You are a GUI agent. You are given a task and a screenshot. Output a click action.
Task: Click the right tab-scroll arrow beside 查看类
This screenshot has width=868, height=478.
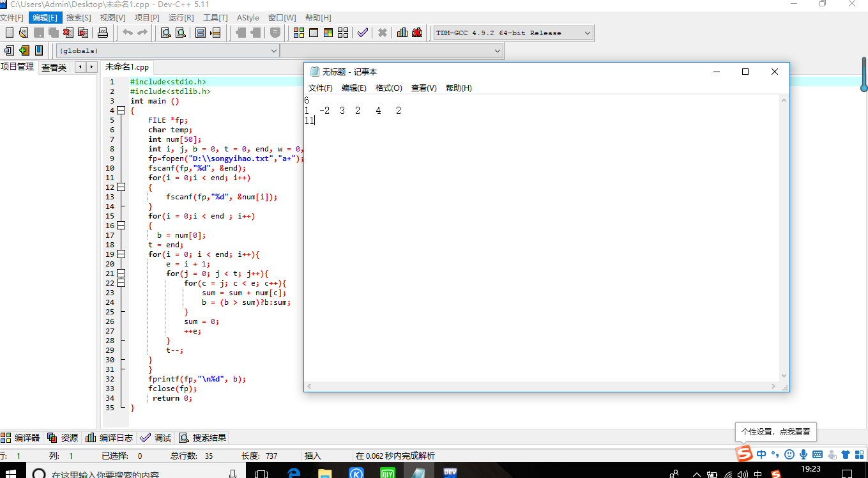91,67
